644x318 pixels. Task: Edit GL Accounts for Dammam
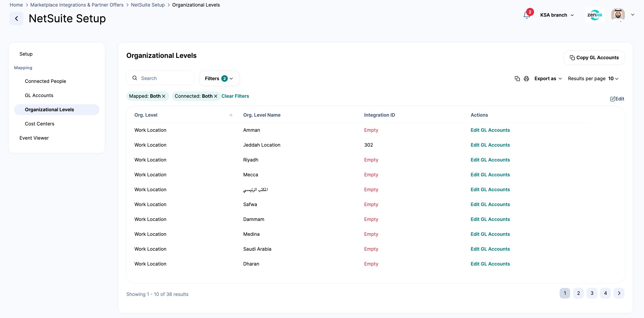(490, 219)
